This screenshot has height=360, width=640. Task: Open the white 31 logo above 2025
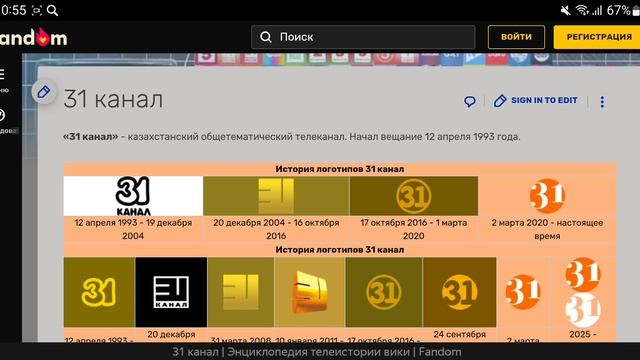[x=583, y=310]
